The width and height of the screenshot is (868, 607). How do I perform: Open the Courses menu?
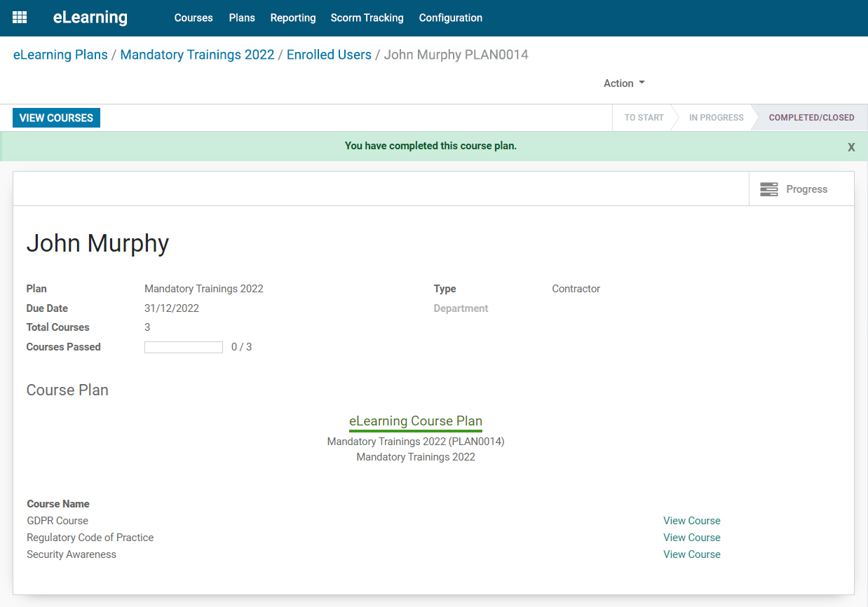194,18
